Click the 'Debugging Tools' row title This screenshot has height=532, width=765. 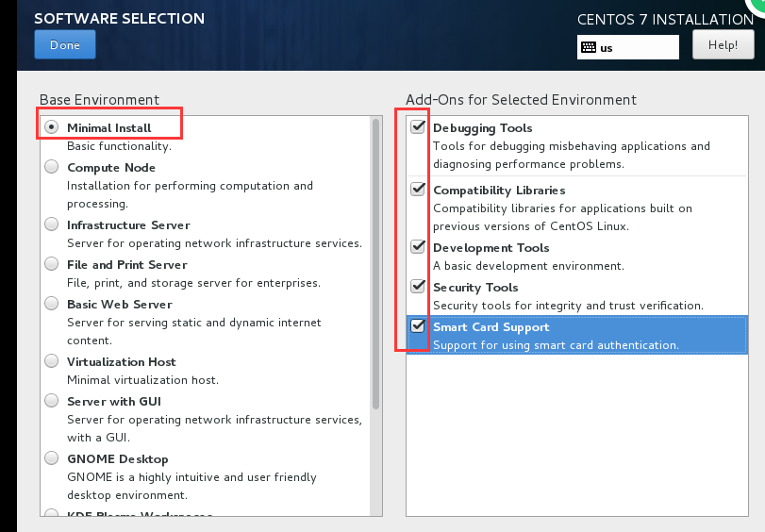click(483, 128)
